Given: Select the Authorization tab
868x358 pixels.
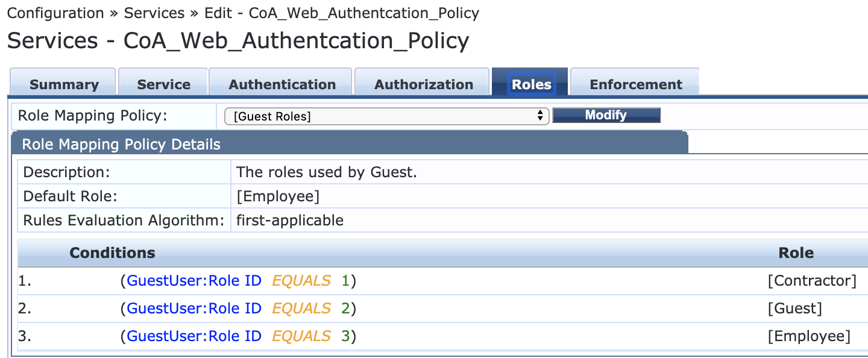Looking at the screenshot, I should pyautogui.click(x=424, y=84).
